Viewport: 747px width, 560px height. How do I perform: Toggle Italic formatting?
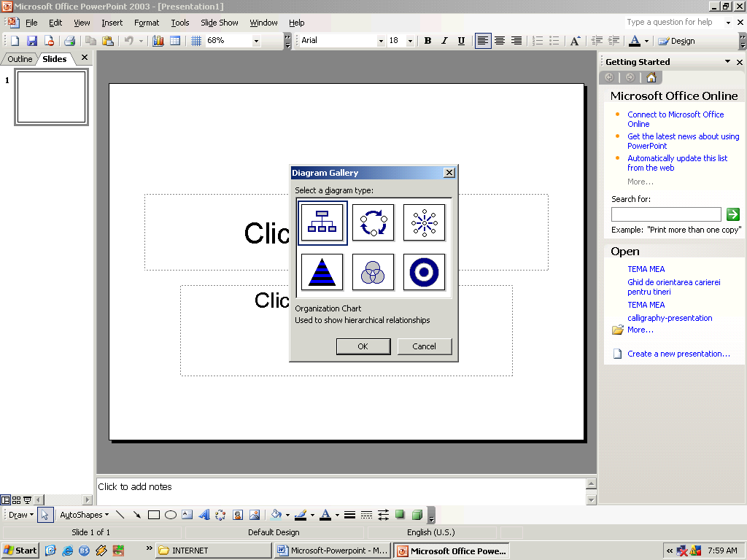coord(444,41)
